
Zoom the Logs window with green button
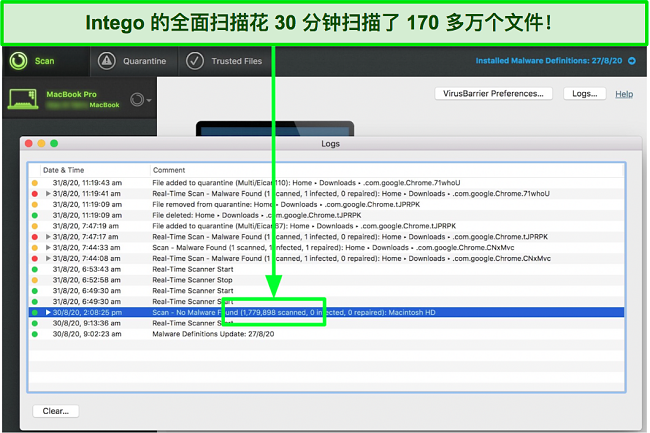coord(54,143)
